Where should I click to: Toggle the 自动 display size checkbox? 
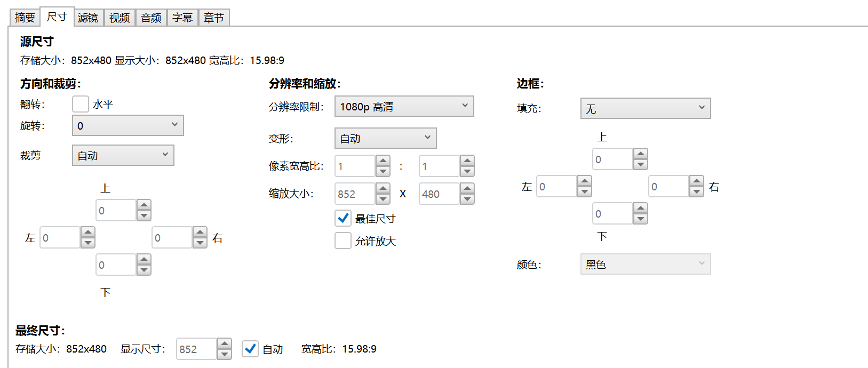[250, 349]
